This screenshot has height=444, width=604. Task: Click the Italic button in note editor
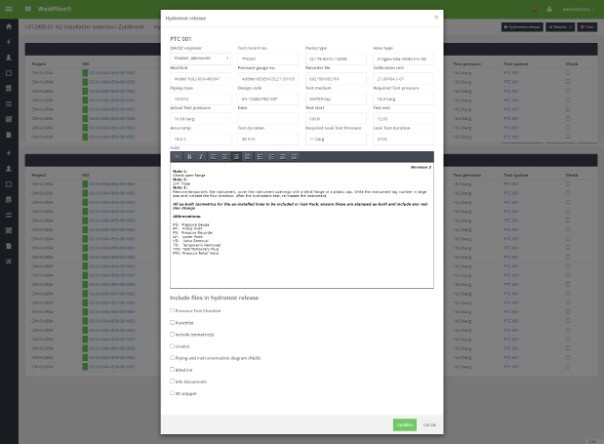click(201, 156)
